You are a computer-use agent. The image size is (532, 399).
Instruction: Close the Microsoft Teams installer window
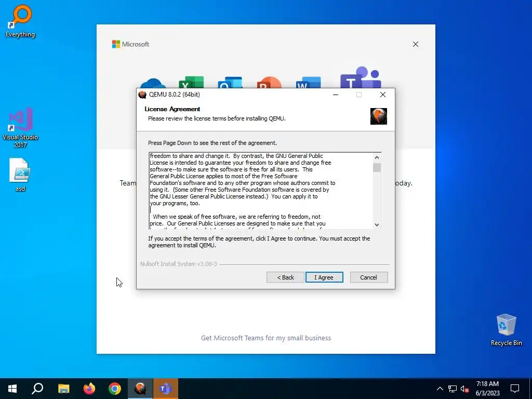(415, 44)
